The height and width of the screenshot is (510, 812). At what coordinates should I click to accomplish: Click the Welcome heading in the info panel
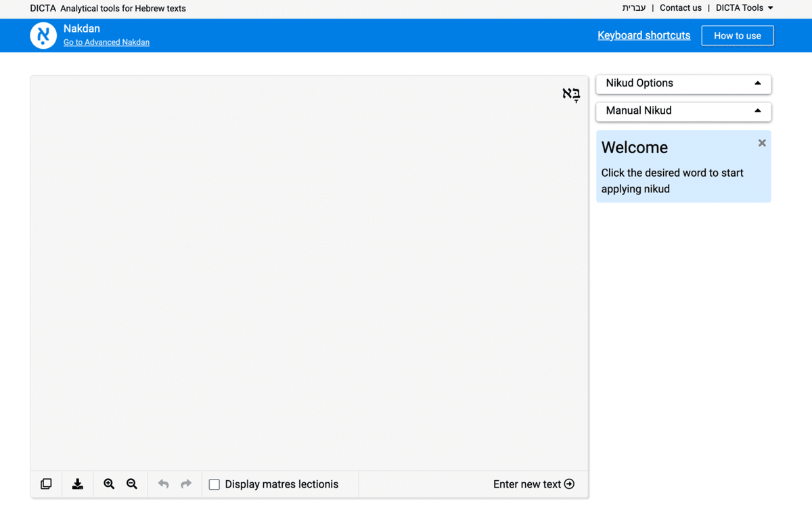(635, 148)
